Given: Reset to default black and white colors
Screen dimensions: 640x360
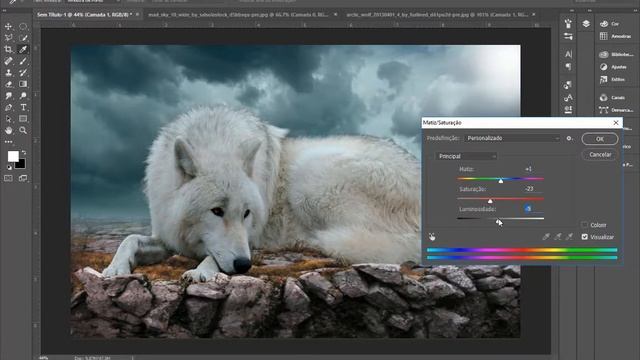Looking at the screenshot, I should click(x=9, y=167).
